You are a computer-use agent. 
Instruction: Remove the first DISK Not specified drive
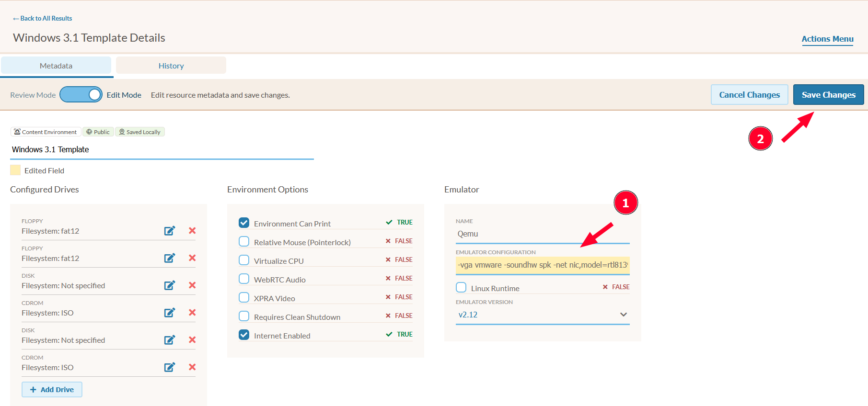(x=192, y=285)
